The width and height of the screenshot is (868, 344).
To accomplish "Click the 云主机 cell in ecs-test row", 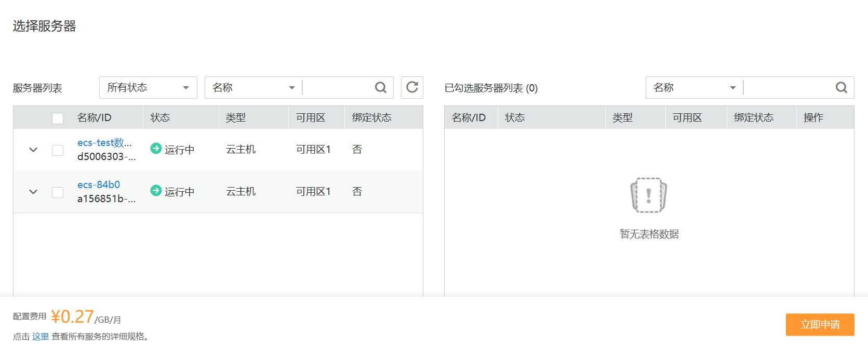I will (x=241, y=149).
